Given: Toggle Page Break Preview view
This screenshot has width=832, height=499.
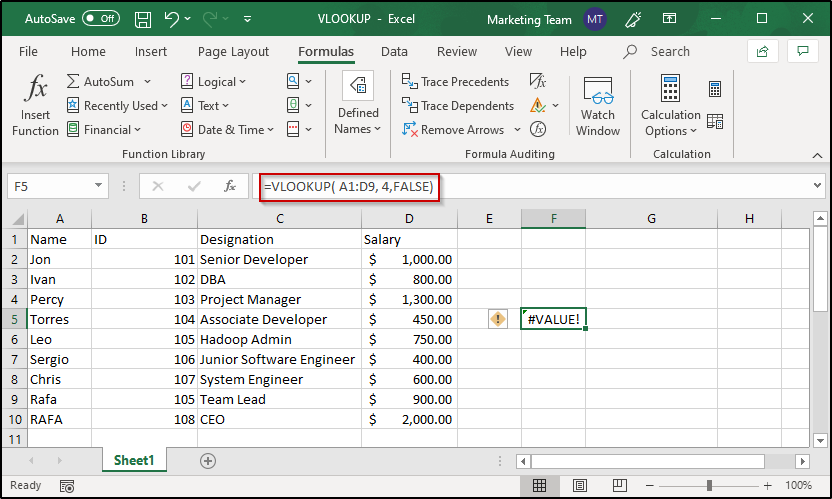Looking at the screenshot, I should coord(619,485).
